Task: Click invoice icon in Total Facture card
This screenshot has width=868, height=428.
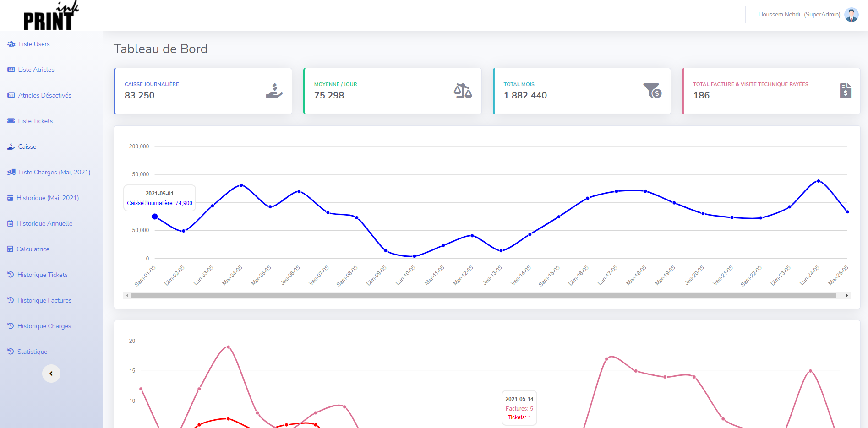Action: 846,91
